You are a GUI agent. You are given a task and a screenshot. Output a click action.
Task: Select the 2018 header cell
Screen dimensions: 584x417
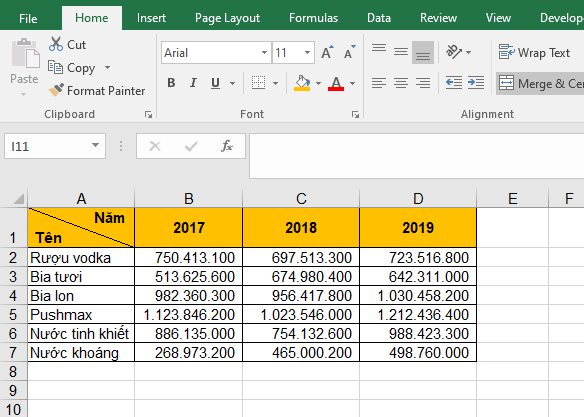(x=301, y=227)
